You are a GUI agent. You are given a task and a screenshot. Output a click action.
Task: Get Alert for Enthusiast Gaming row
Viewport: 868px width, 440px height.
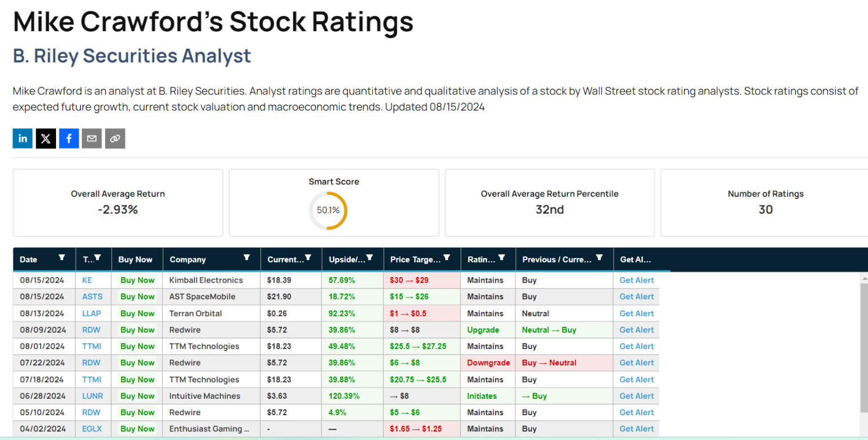point(636,429)
